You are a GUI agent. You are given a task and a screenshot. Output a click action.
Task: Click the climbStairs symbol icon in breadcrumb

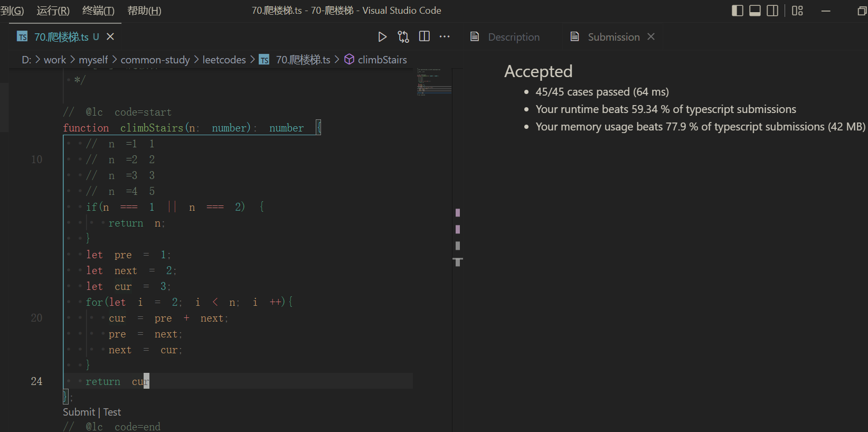(349, 60)
